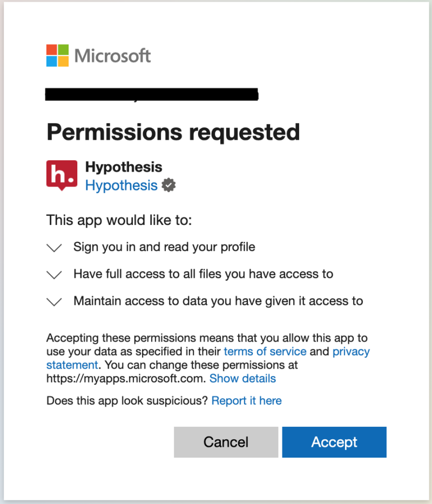Open the privacy statement link
Image resolution: width=432 pixels, height=504 pixels.
[x=352, y=351]
